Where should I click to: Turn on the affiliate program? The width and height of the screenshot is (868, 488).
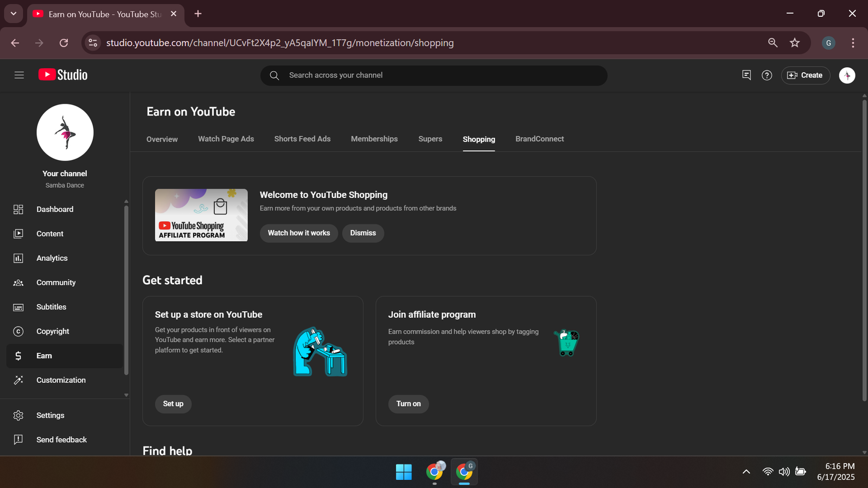coord(409,404)
